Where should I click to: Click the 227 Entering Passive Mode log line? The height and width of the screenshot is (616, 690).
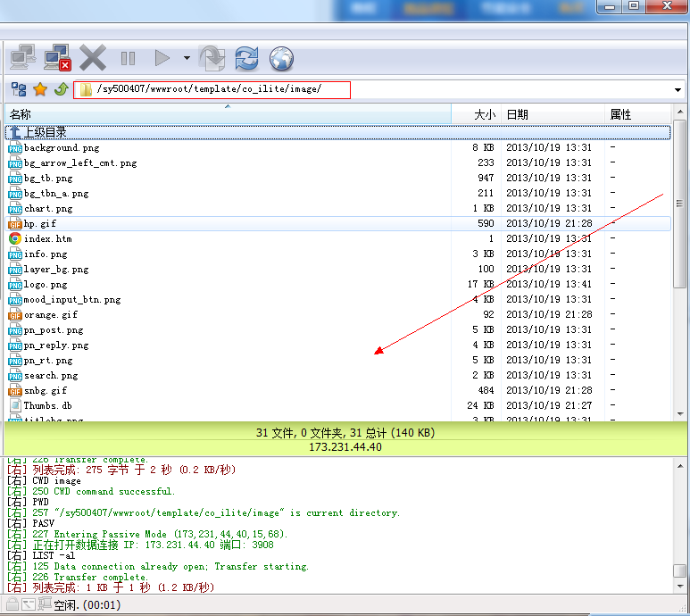147,534
